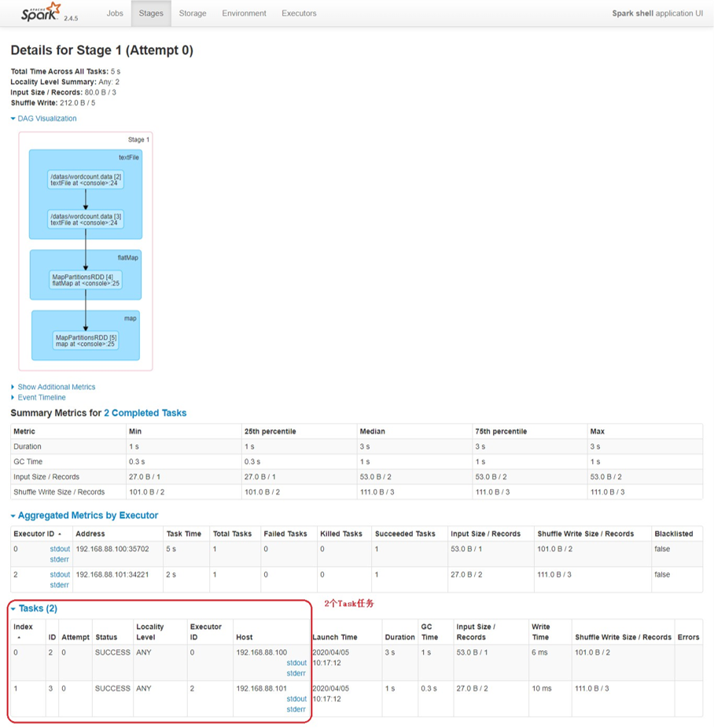This screenshot has height=728, width=714.
Task: Click the Apache Spark logo
Action: (x=41, y=12)
